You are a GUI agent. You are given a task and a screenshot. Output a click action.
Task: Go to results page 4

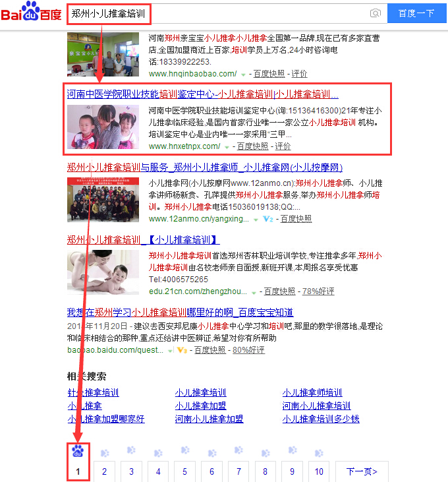click(158, 471)
